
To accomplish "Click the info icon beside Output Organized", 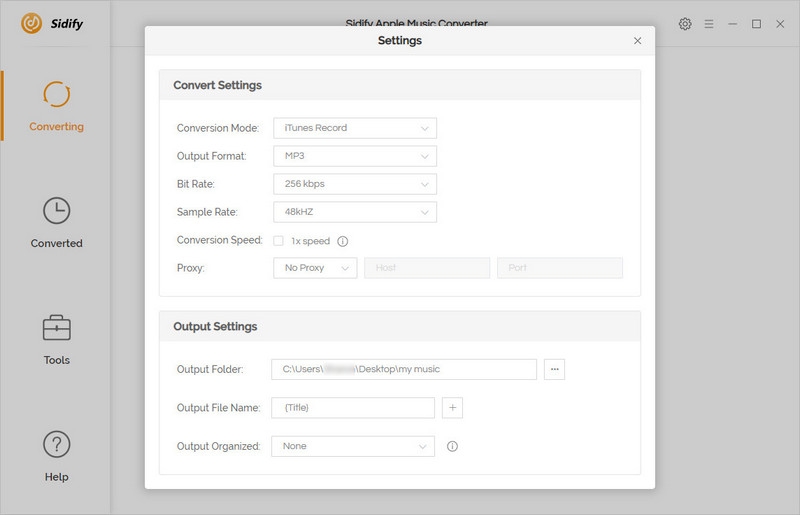I will point(452,446).
